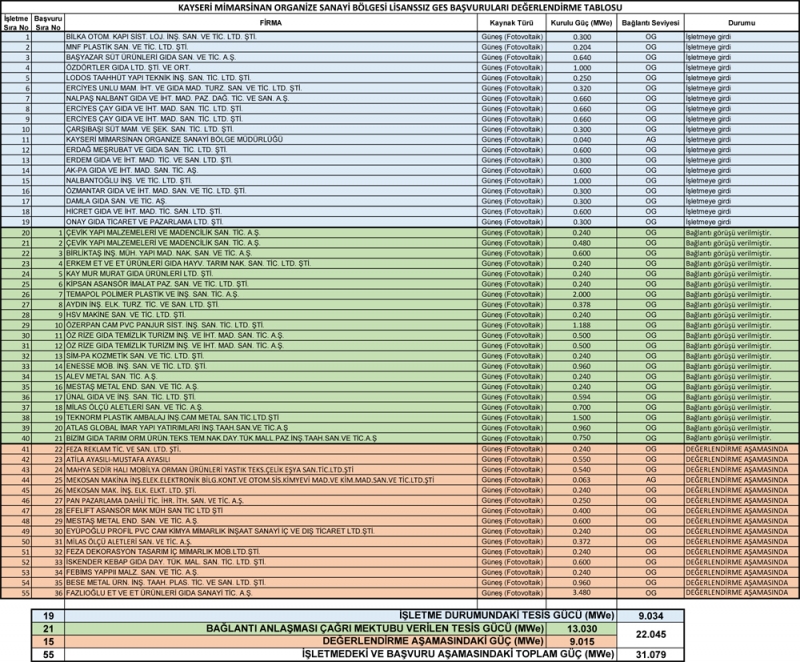The image size is (800, 662).
Task: Select firm 'ÇARŞIBAŞI SÜT MAM. VE ŞEK. SAN.'
Action: (149, 129)
